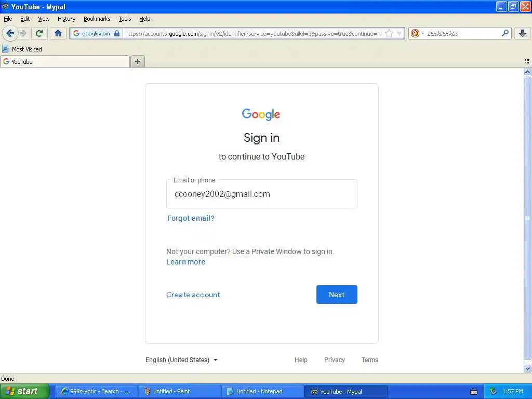Click scrollbar up arrow

click(527, 72)
